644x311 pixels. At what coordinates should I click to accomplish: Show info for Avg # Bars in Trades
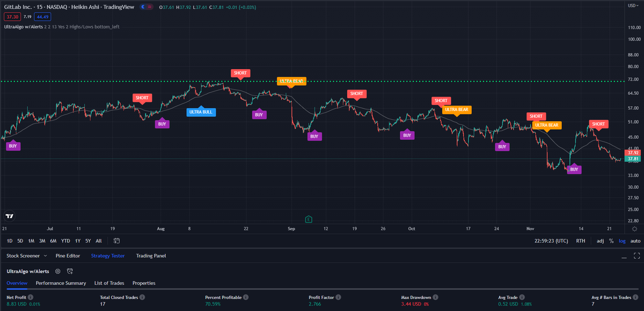pos(636,297)
